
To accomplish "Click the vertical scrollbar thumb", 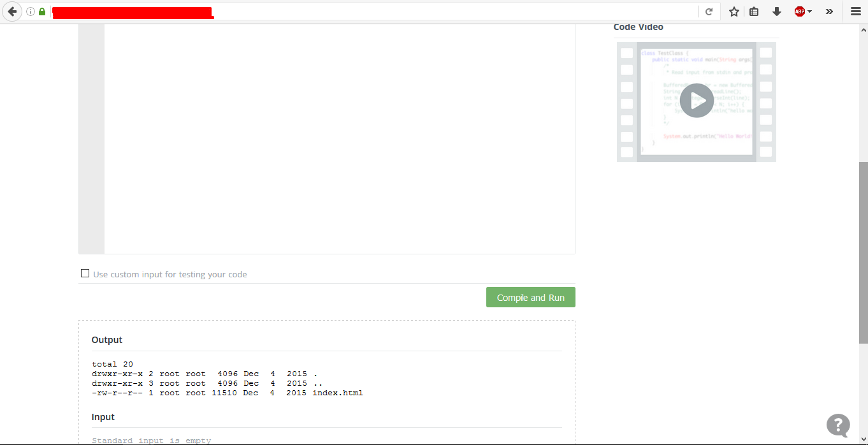I will coord(864,252).
